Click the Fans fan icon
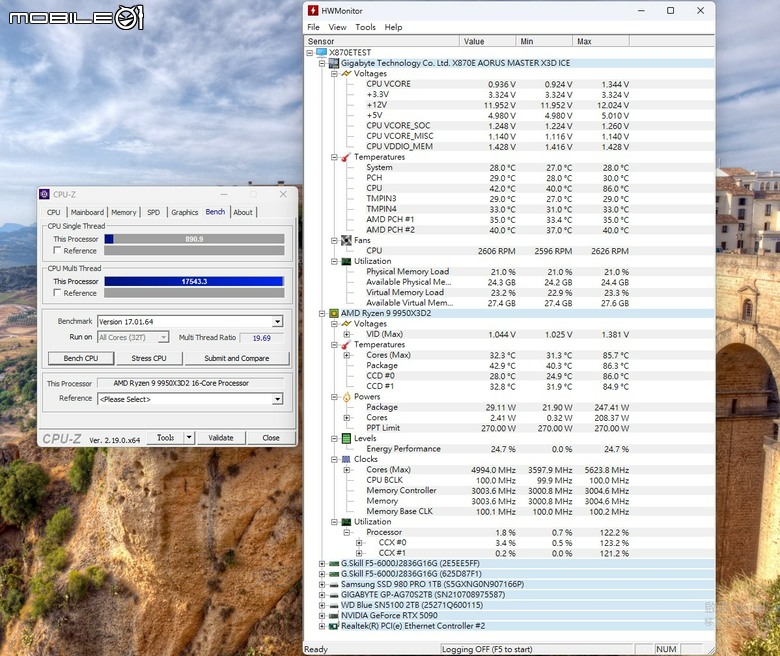This screenshot has width=780, height=656. click(x=346, y=241)
